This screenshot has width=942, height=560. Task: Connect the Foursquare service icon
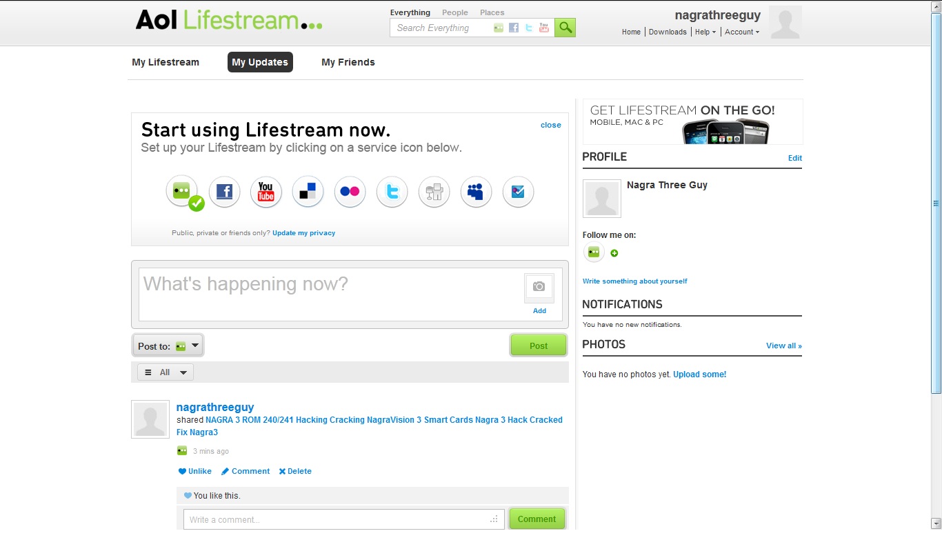click(518, 192)
